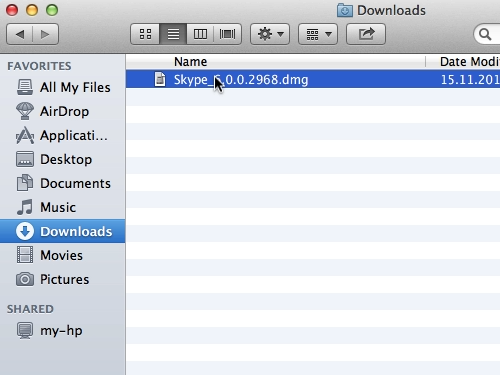This screenshot has width=500, height=375.
Task: Switch to column view mode
Action: (200, 34)
